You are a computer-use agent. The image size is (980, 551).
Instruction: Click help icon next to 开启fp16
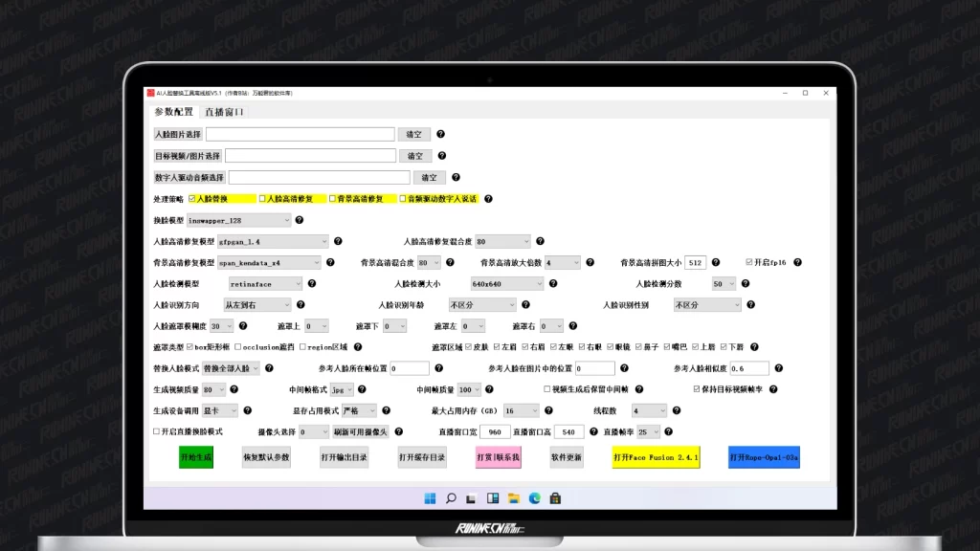797,262
